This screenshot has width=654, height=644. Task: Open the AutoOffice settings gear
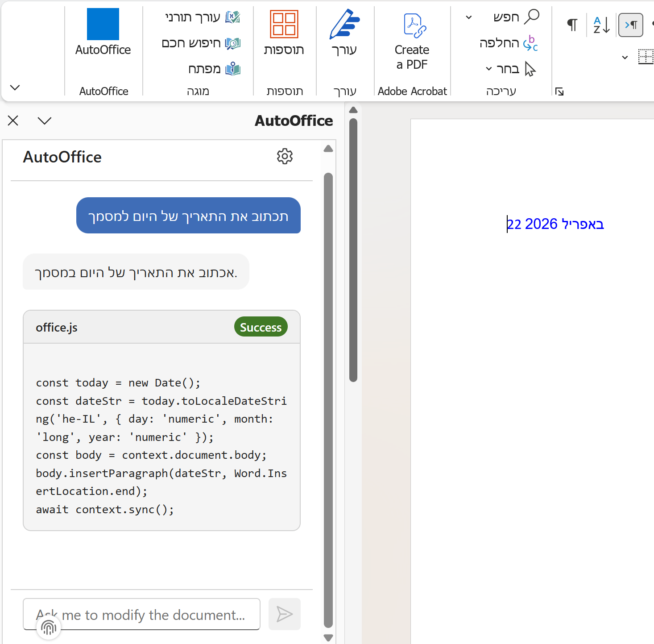(285, 157)
